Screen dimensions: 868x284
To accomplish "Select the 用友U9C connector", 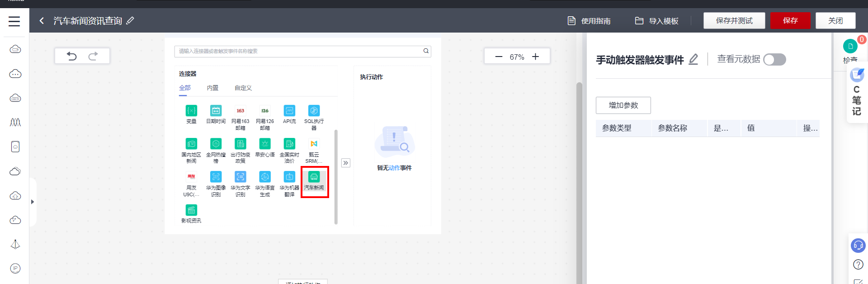I will pos(191,177).
